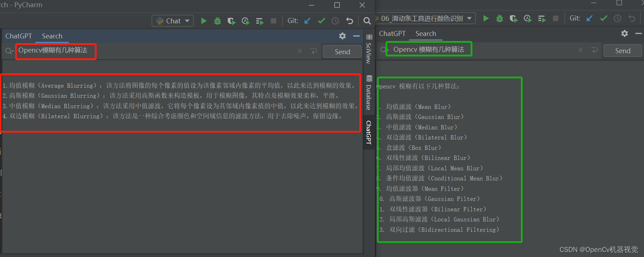Image resolution: width=644 pixels, height=257 pixels.
Task: Click the 盒滤波 (Box Blur) line
Action: click(x=411, y=148)
